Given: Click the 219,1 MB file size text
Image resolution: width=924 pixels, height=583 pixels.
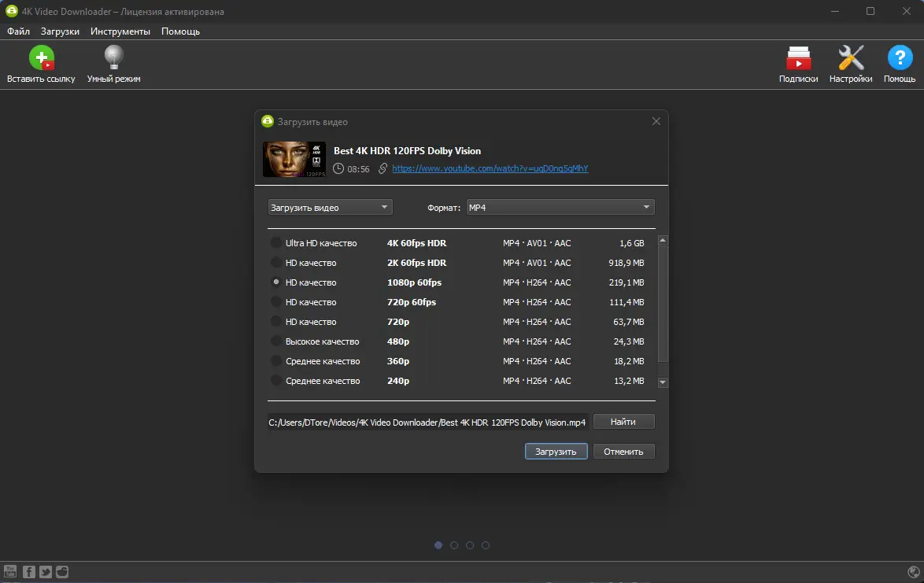Looking at the screenshot, I should 626,282.
